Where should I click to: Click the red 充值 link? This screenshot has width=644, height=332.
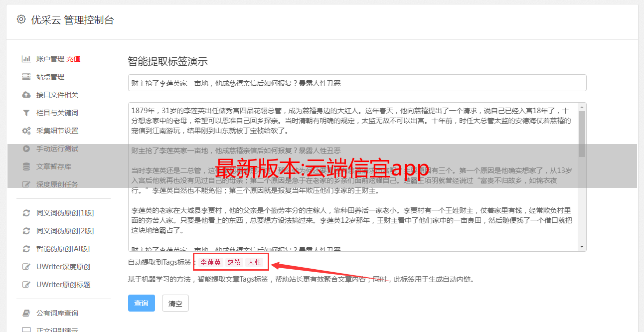[73, 59]
